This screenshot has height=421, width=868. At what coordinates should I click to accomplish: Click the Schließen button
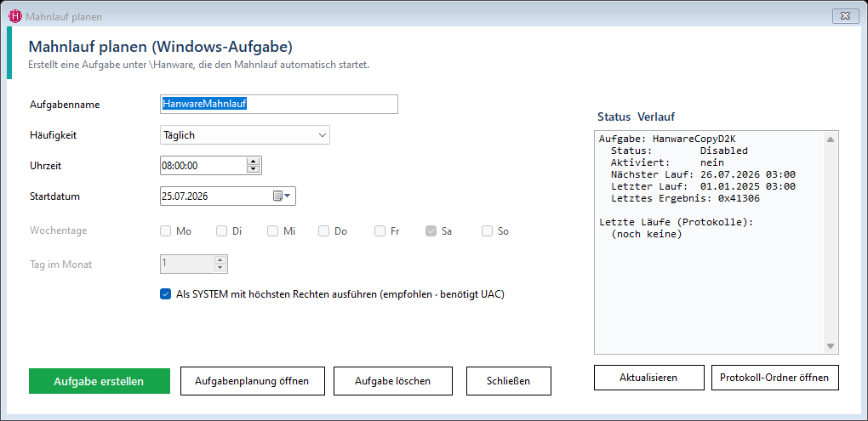[x=508, y=381]
